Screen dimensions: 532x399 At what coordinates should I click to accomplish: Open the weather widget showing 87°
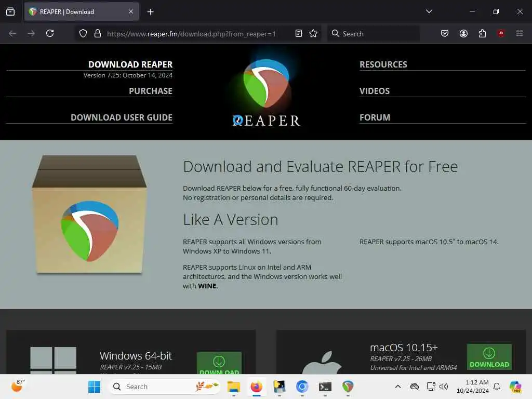pos(18,386)
